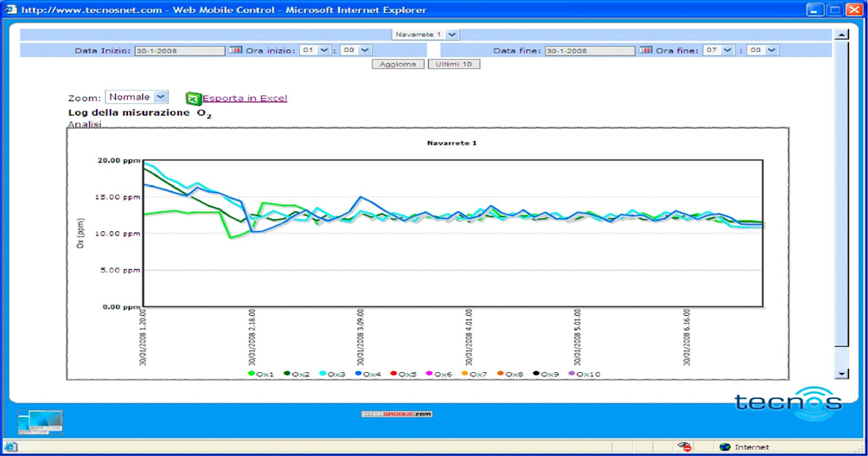Click the blocked pop-up status bar icon
This screenshot has height=456, width=868.
[684, 446]
